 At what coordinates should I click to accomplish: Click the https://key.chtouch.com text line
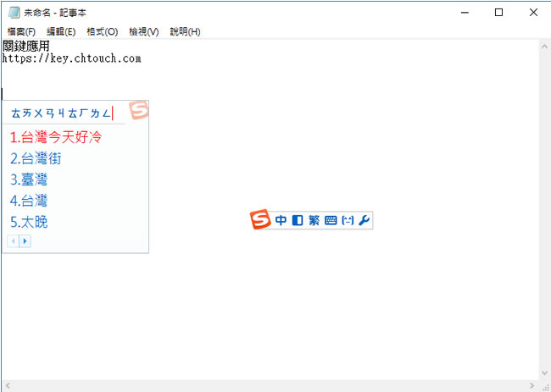(72, 58)
